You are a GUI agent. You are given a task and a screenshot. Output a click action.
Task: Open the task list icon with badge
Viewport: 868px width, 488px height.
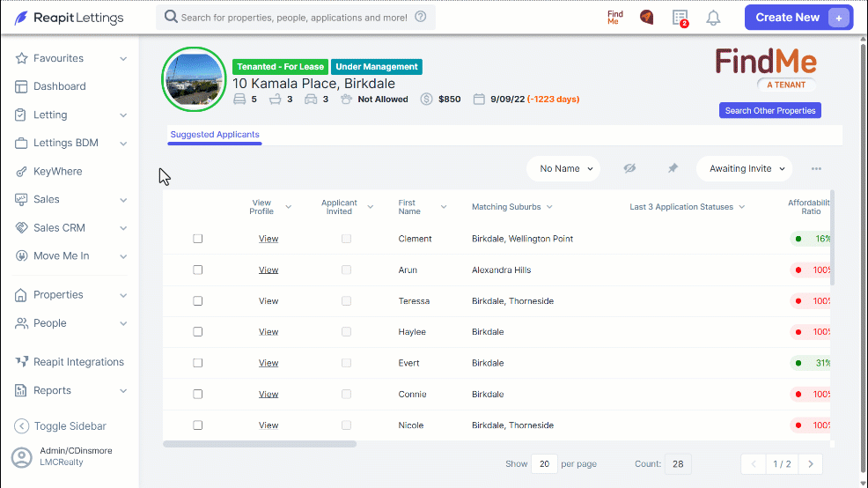click(680, 18)
